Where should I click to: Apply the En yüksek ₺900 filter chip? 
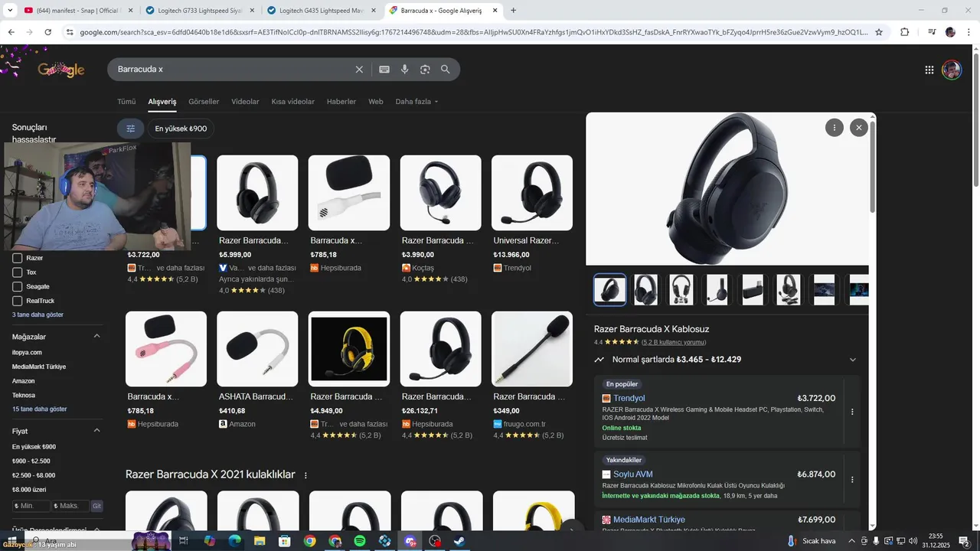tap(181, 129)
